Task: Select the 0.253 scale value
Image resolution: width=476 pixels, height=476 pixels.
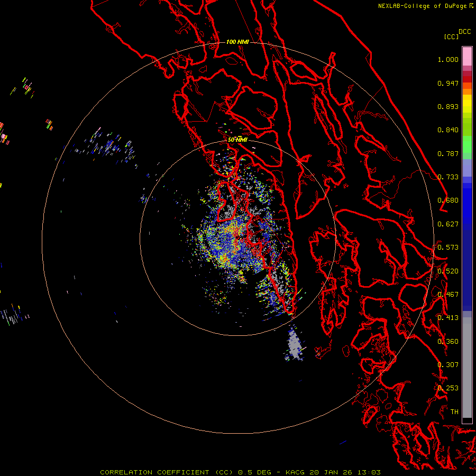Action: pyautogui.click(x=448, y=388)
